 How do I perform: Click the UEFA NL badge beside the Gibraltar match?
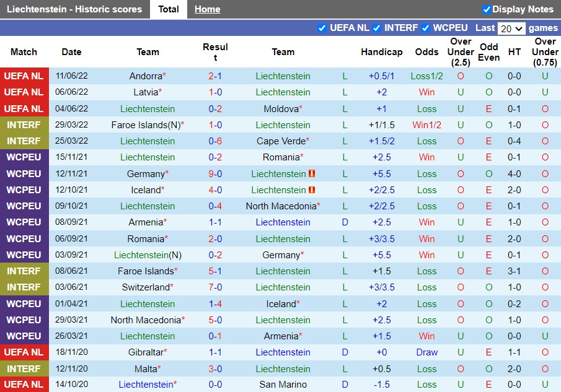tap(24, 352)
